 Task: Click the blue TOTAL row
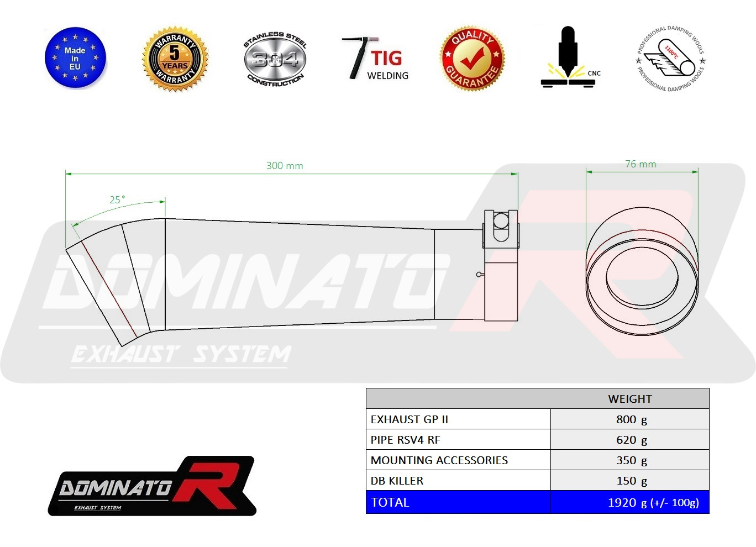click(x=537, y=502)
